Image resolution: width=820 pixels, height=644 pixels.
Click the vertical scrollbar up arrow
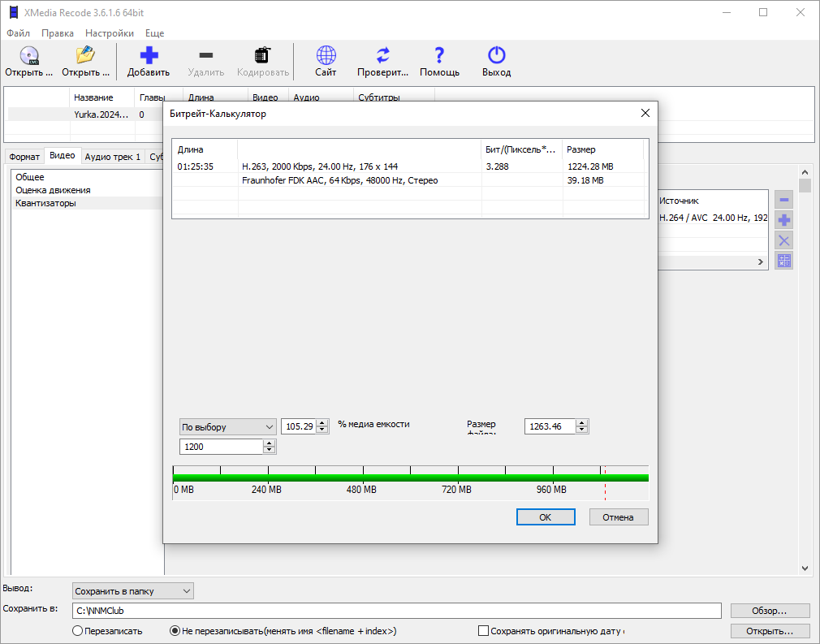pos(805,172)
